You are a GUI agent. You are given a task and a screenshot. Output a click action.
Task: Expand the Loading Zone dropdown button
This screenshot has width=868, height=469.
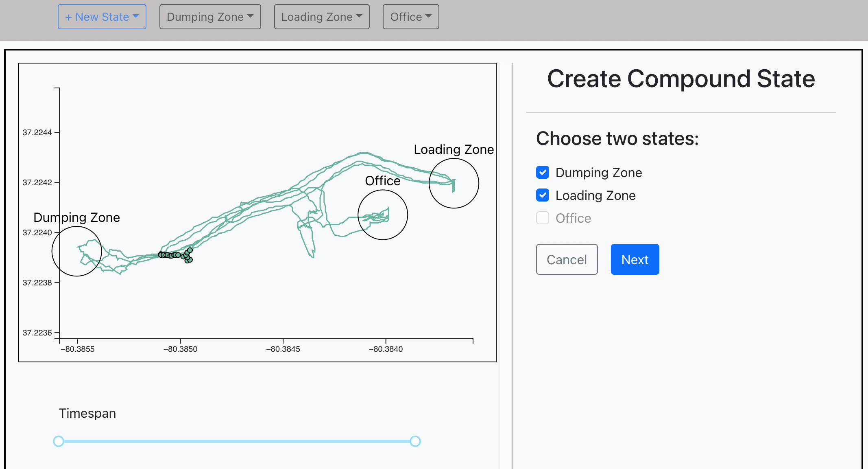click(x=321, y=17)
